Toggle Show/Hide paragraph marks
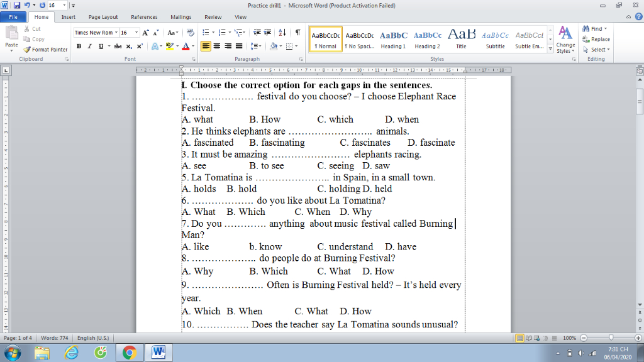 point(297,33)
